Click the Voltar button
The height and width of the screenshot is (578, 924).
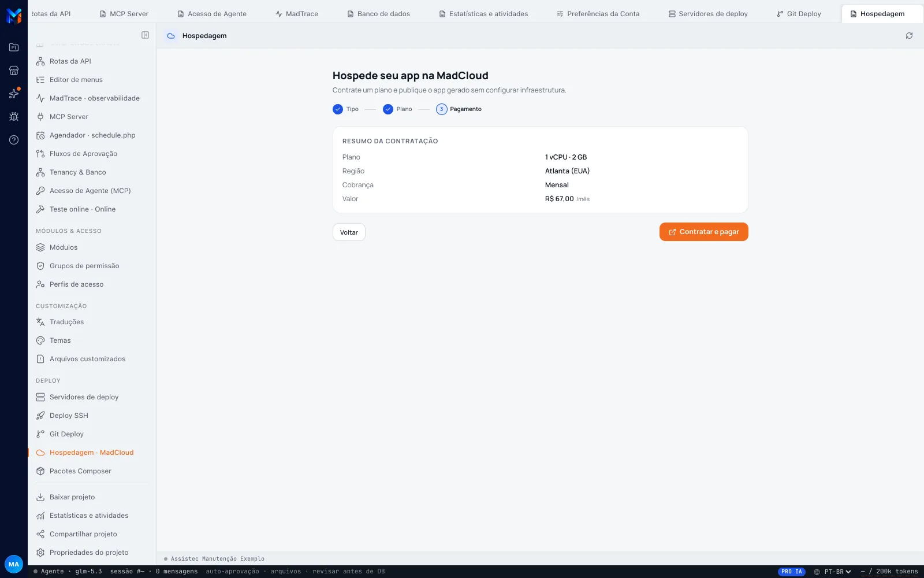[349, 232]
